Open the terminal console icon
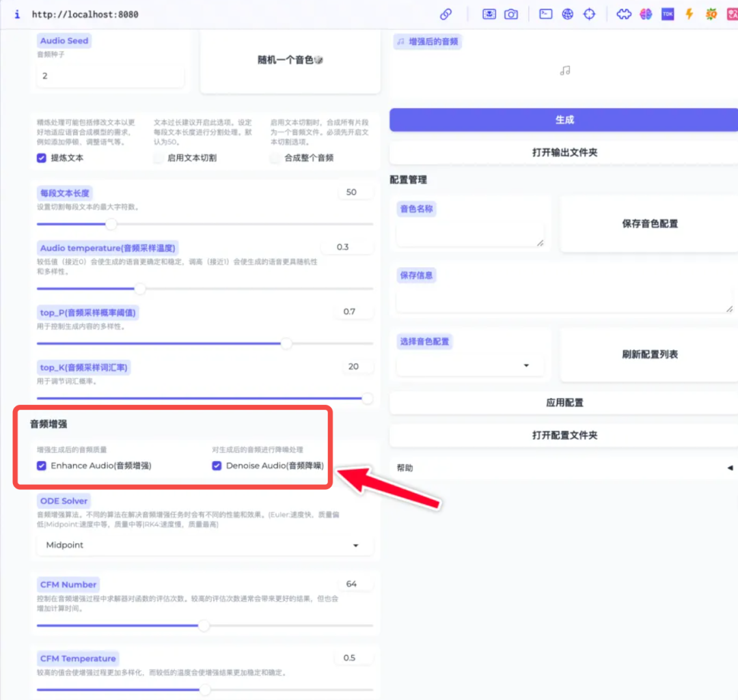738x700 pixels. tap(545, 14)
